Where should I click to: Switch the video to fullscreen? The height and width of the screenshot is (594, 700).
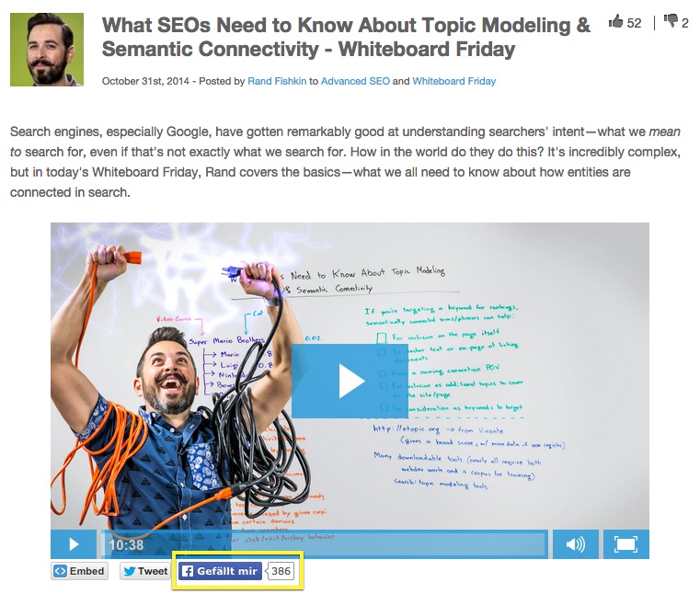point(625,544)
